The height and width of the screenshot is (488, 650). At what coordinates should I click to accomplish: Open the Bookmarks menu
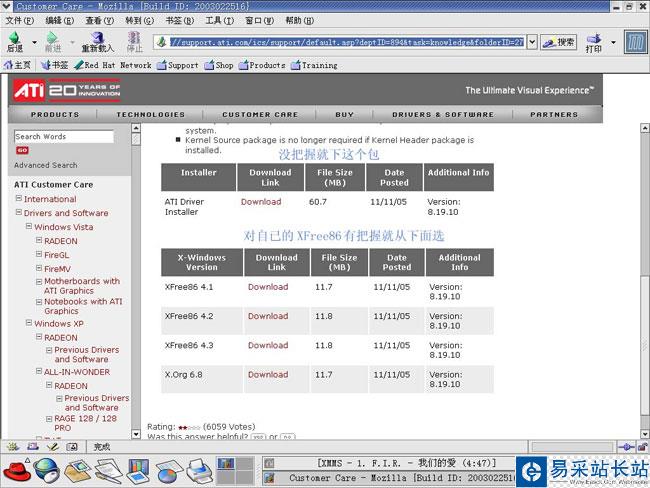(179, 20)
